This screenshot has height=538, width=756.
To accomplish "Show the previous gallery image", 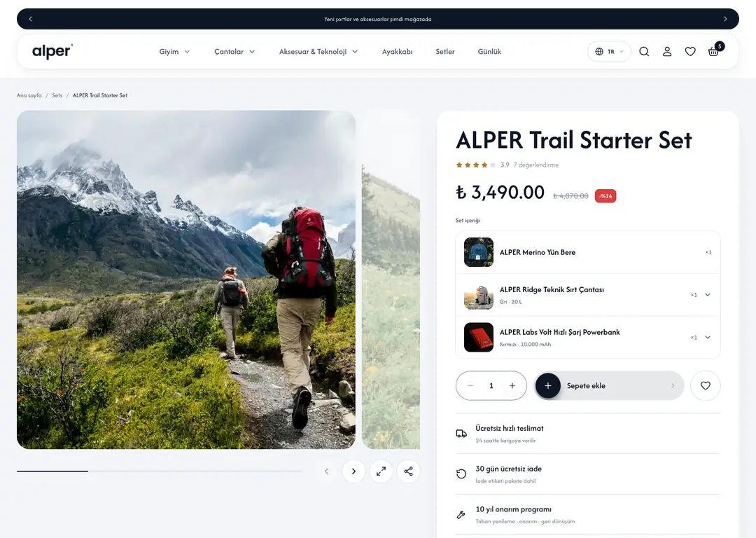I will [326, 471].
